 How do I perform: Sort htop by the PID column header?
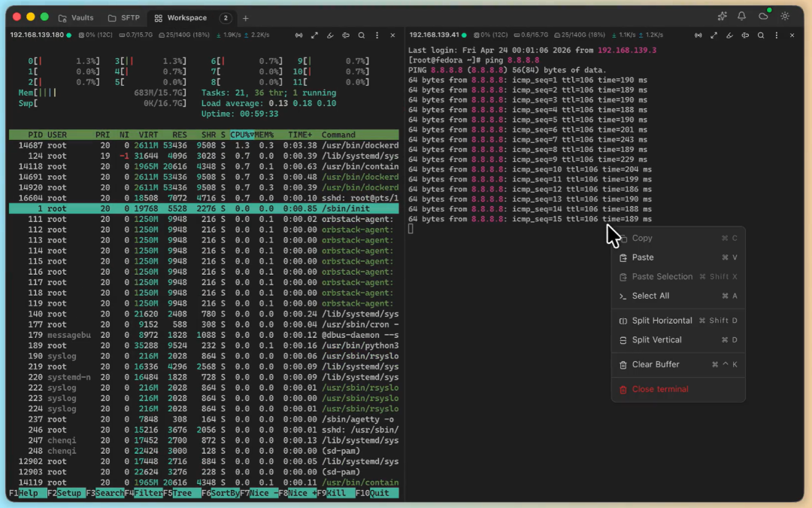35,135
